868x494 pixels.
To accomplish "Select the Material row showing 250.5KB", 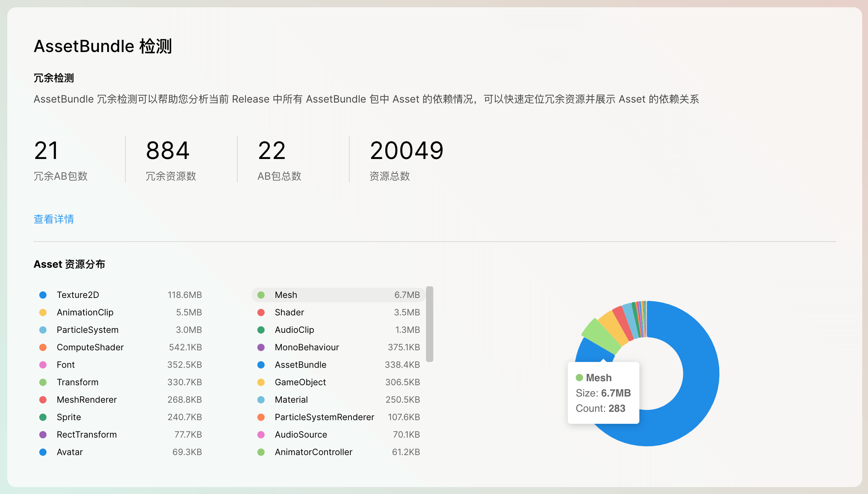I will (291, 399).
